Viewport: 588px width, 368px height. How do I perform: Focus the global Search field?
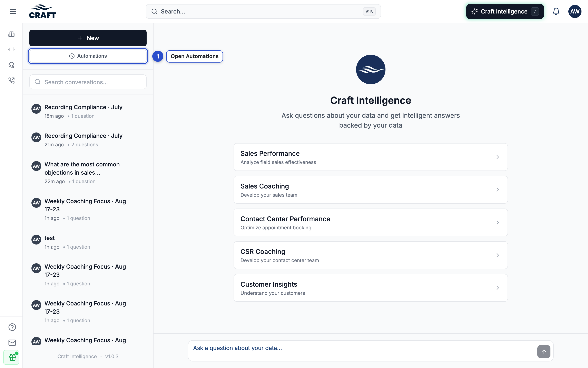[263, 11]
